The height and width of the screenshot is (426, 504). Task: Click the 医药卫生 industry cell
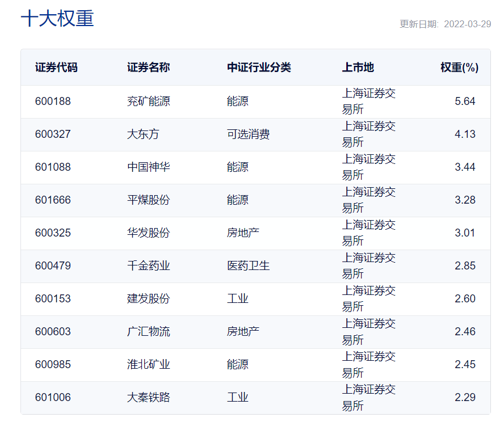click(x=248, y=266)
